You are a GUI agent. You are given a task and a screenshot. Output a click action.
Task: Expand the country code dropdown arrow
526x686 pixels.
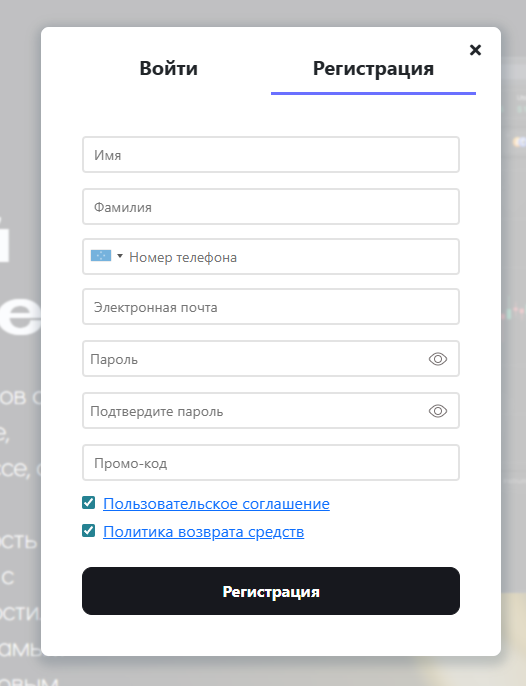[x=120, y=256]
